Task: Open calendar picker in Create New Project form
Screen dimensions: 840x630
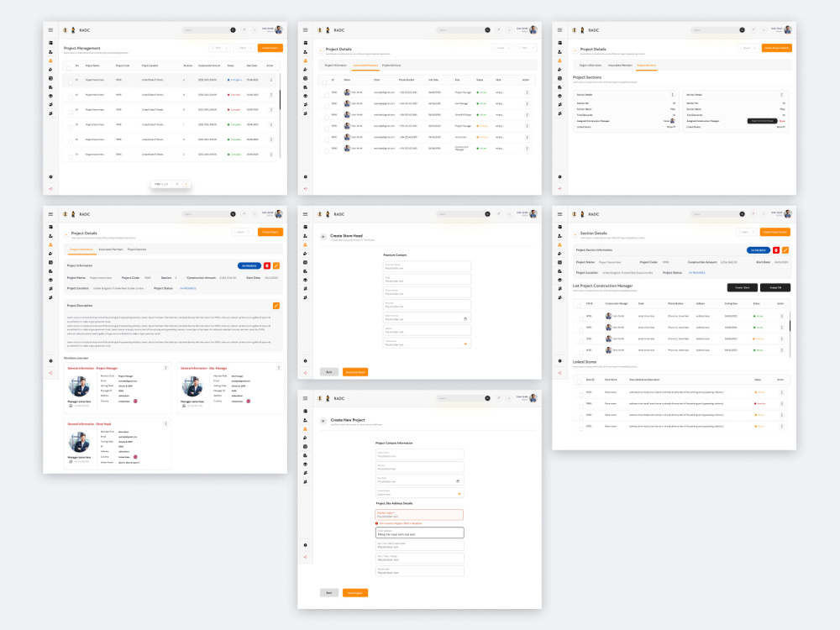Action: [458, 481]
